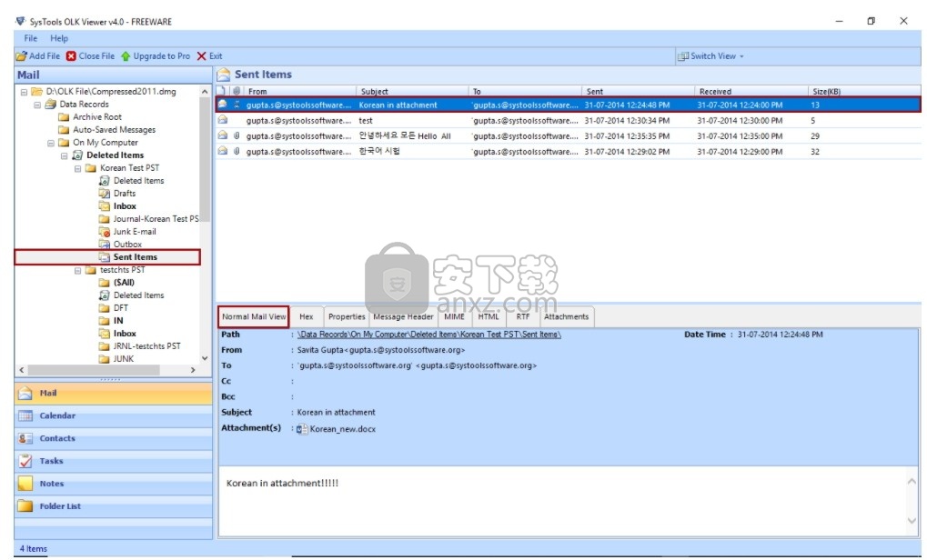Click the Mail navigation pane icon

pyautogui.click(x=25, y=394)
